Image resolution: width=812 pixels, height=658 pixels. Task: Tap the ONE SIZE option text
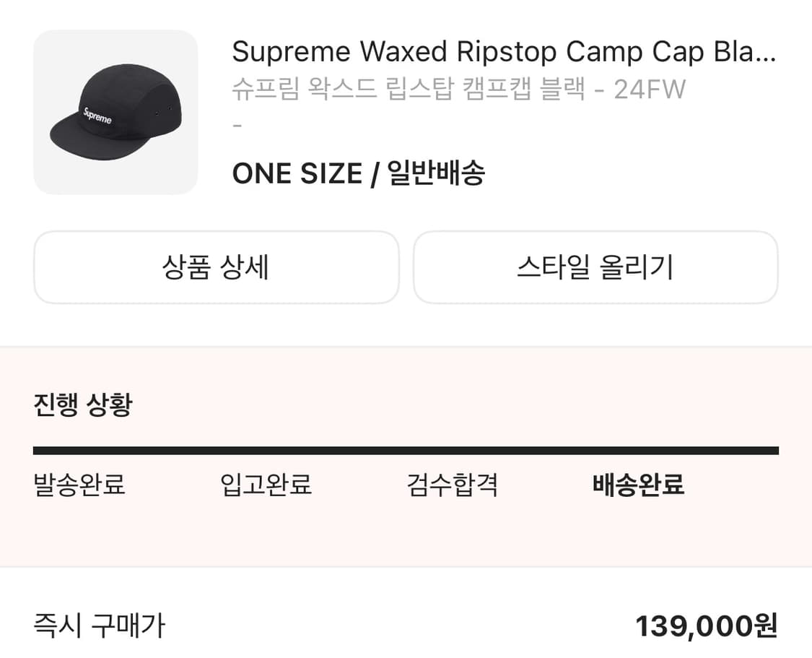pos(297,173)
